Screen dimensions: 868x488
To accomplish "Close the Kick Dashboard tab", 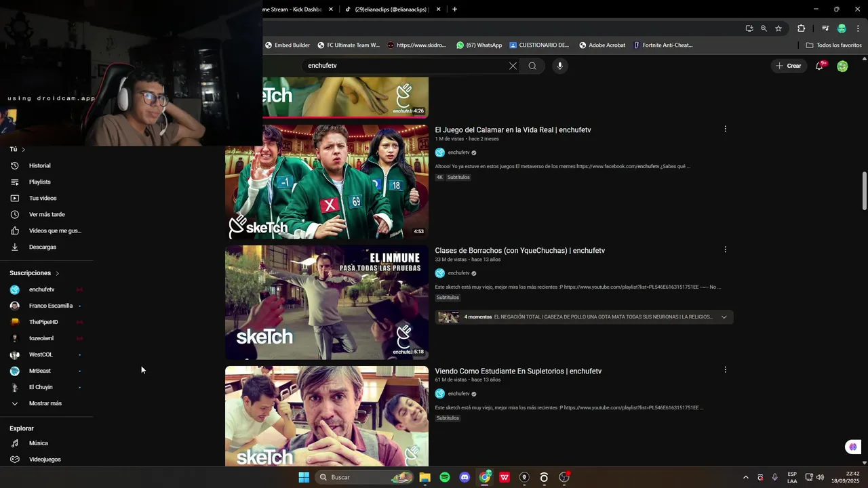I will 331,9.
